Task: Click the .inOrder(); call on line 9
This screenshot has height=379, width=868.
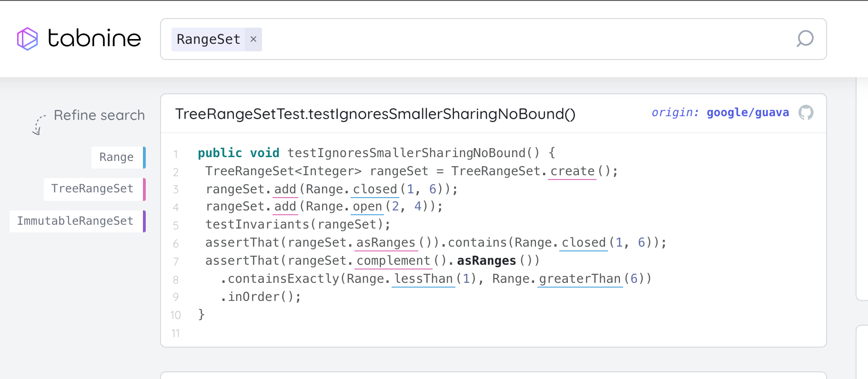Action: pos(261,297)
